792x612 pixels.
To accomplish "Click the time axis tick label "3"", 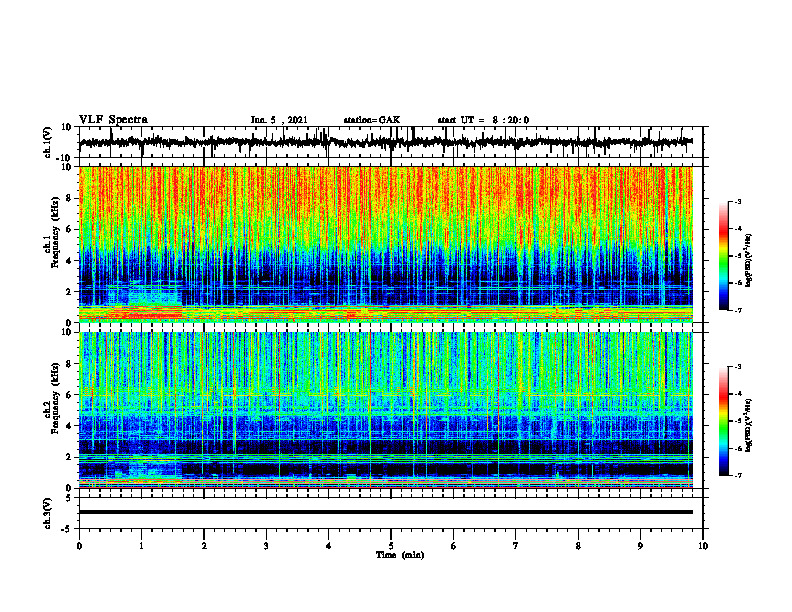I will [266, 546].
